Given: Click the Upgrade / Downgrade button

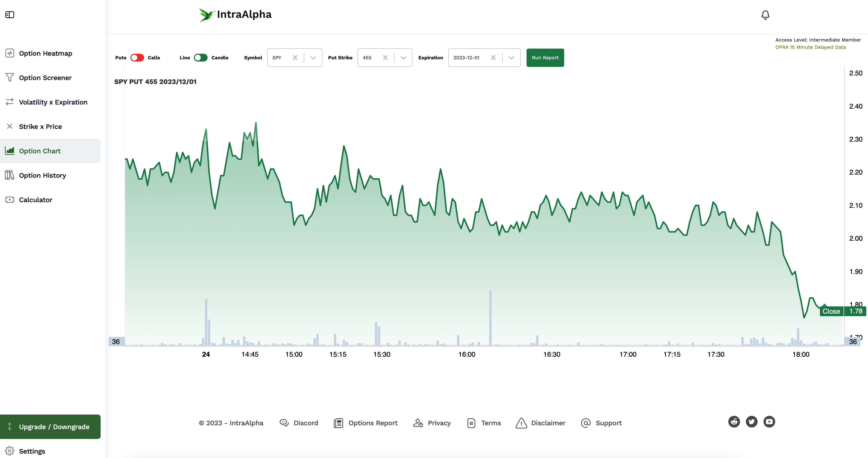Looking at the screenshot, I should pyautogui.click(x=51, y=426).
